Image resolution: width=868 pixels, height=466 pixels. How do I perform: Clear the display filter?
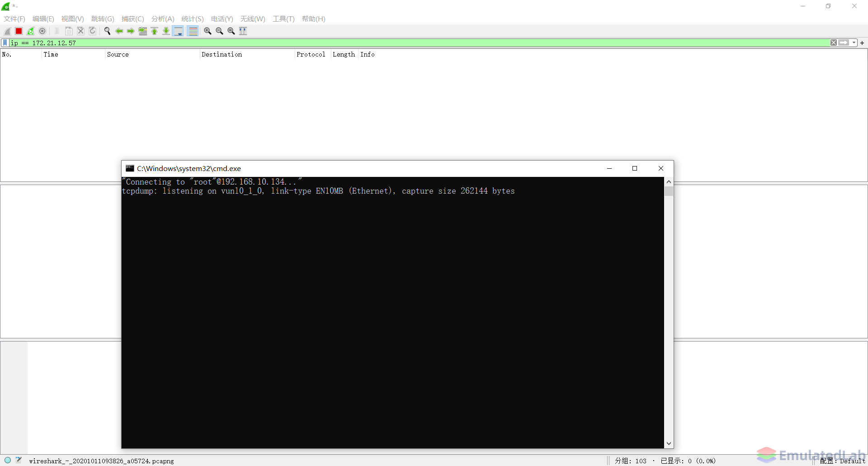833,43
